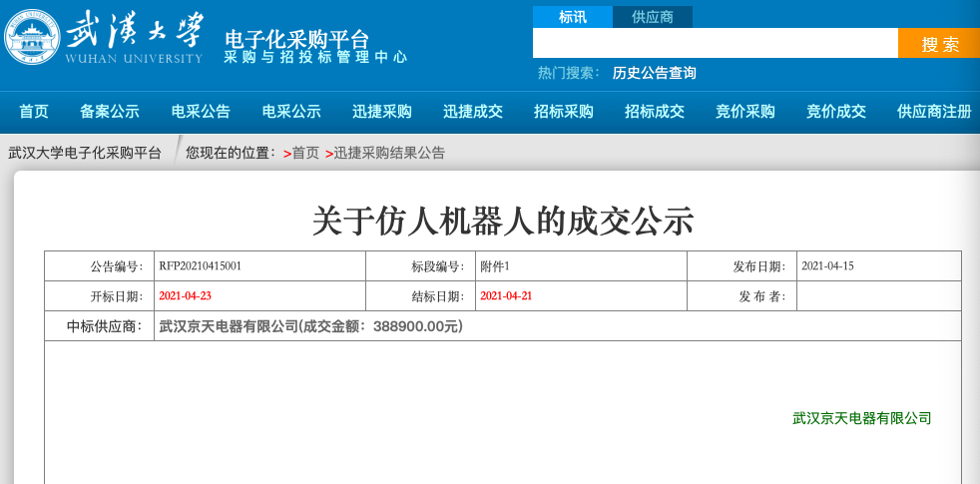980x484 pixels.
Task: Open 竞价成交 menu item
Action: [x=836, y=112]
